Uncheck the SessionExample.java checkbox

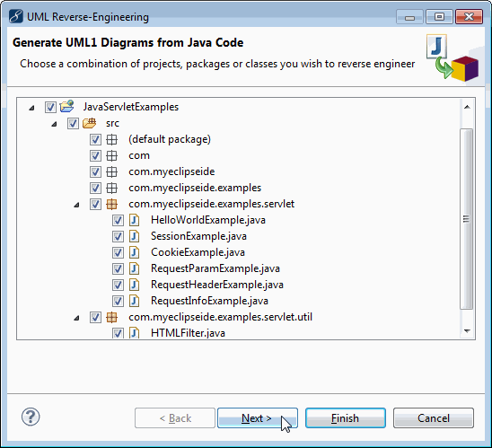tap(118, 236)
